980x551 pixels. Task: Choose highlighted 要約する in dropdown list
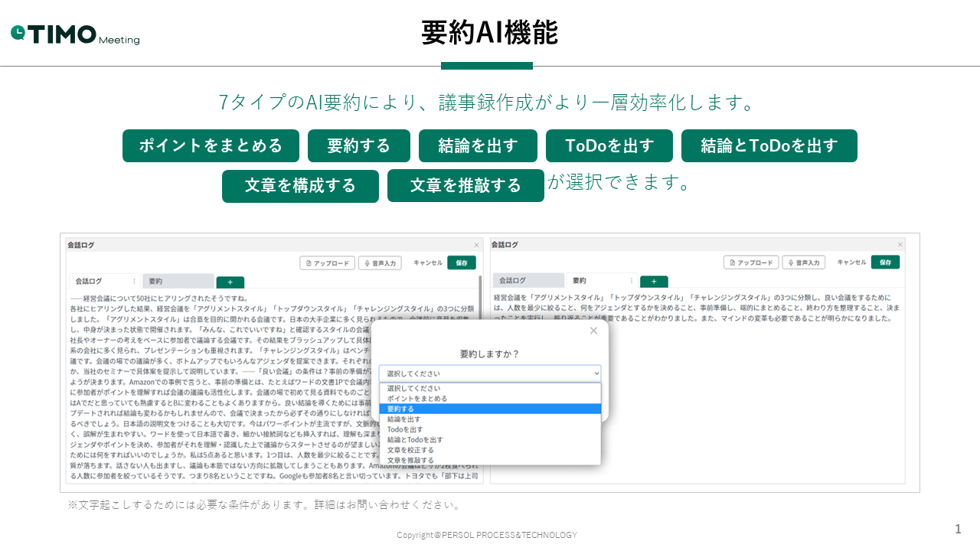click(490, 409)
